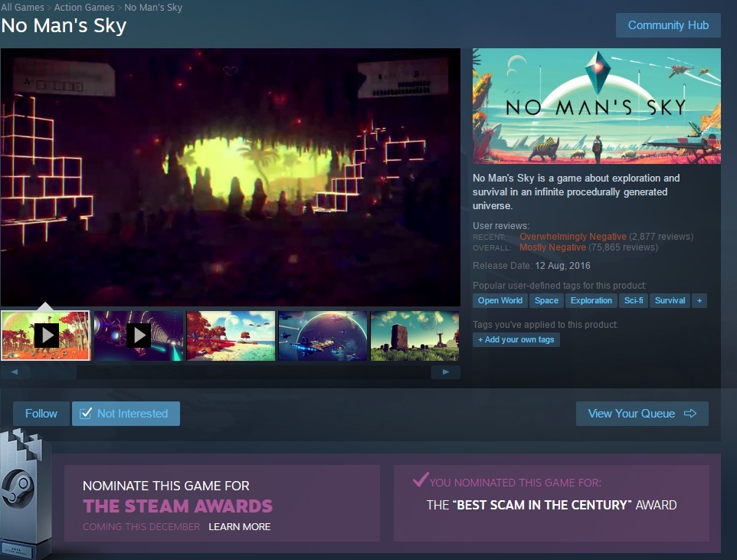Click Learn More about Steam Awards
The image size is (737, 560).
point(239,527)
